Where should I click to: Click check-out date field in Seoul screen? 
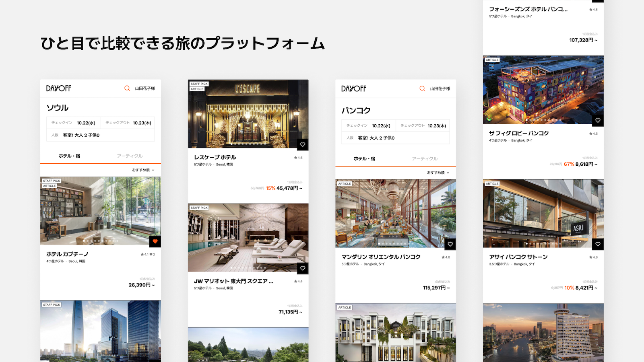tap(128, 123)
